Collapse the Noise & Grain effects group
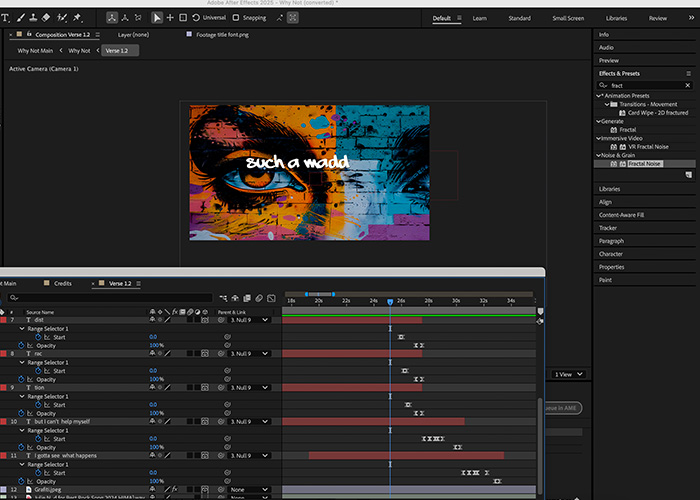The image size is (700, 500). point(599,155)
